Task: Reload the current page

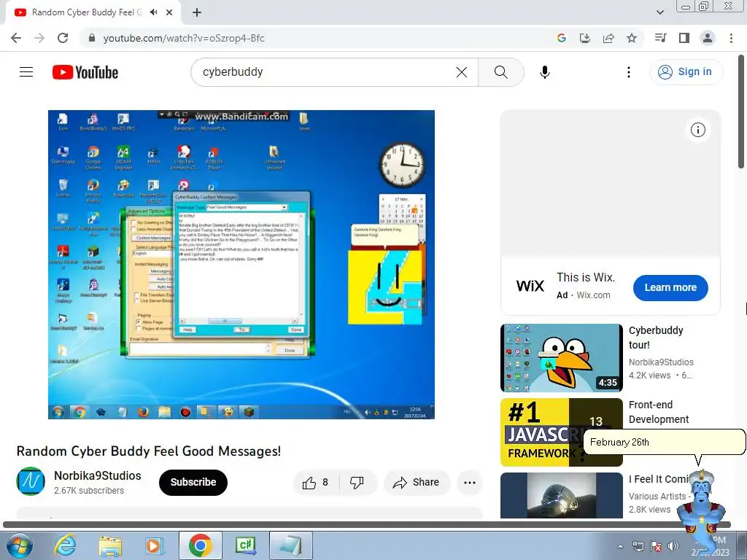Action: [63, 38]
